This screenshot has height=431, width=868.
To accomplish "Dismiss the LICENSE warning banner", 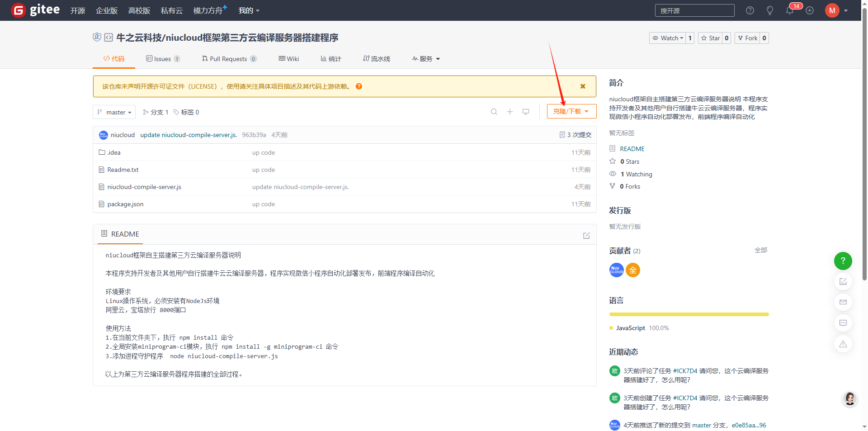I will [583, 86].
